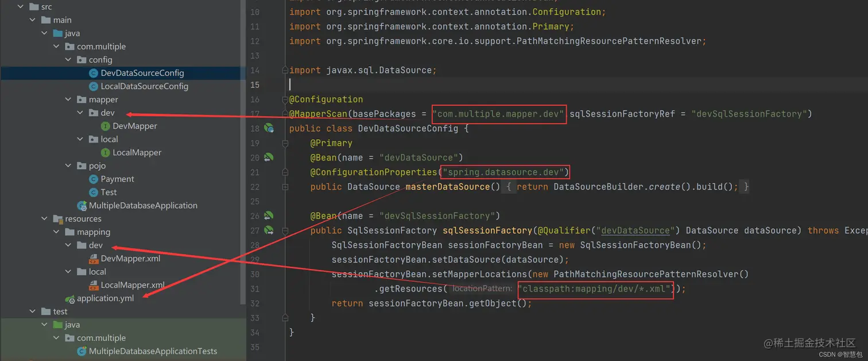Click the pojo package folder icon

[x=82, y=166]
